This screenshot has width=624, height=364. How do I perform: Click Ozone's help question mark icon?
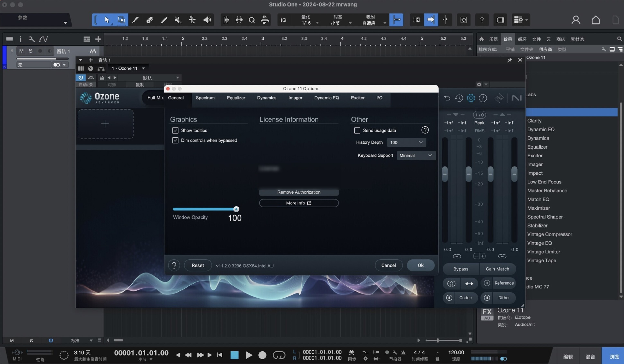[x=483, y=98]
